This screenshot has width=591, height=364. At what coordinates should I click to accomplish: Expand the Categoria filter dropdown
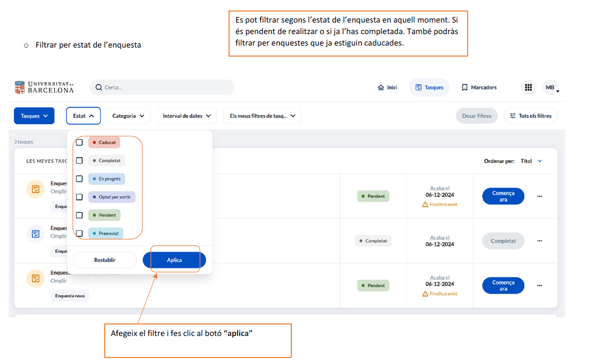(x=128, y=116)
